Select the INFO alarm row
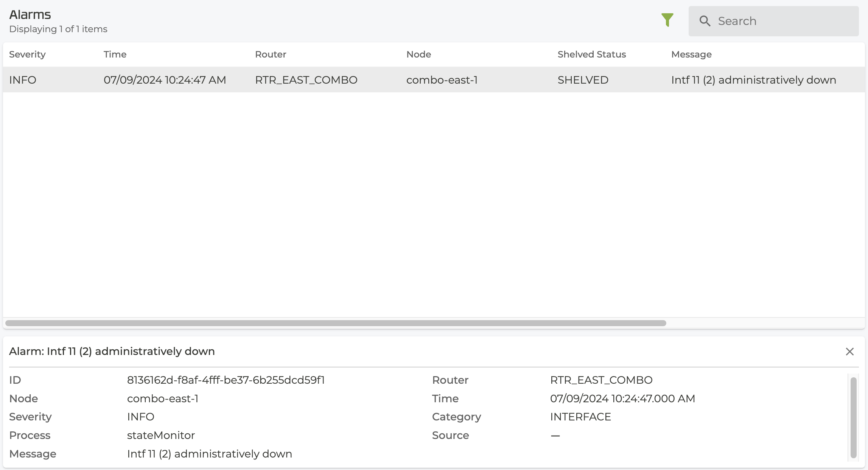The image size is (868, 470). tap(23, 80)
